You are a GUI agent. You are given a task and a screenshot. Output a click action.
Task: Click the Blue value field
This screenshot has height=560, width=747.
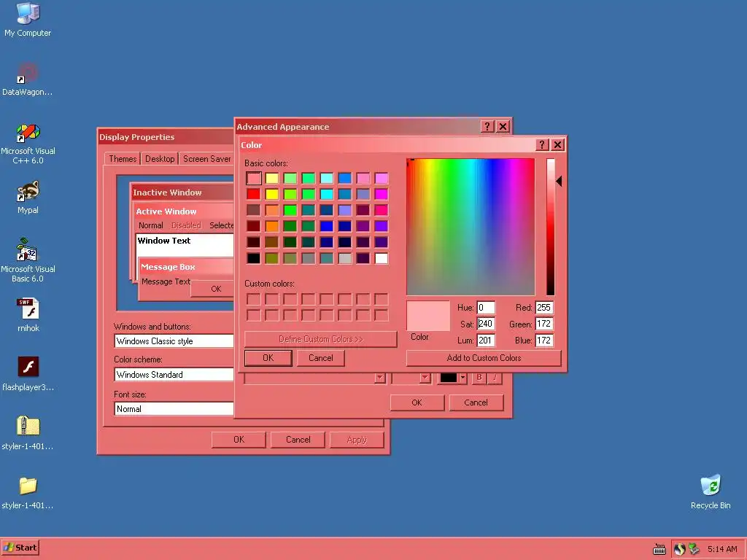(x=543, y=341)
